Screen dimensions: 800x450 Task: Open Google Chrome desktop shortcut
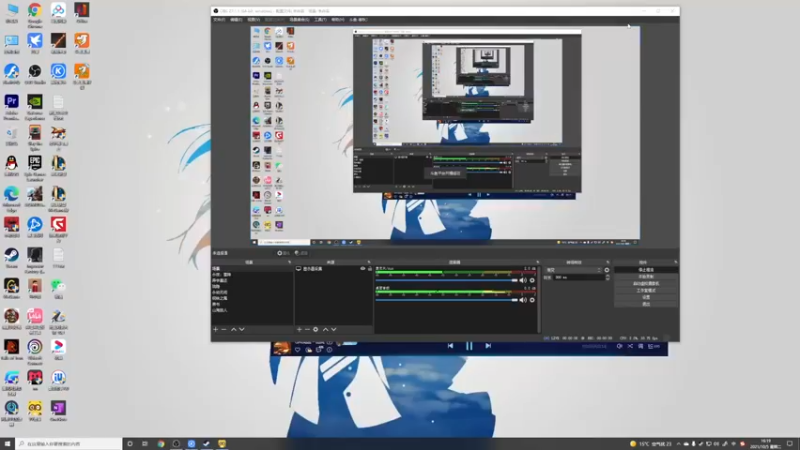(x=35, y=14)
